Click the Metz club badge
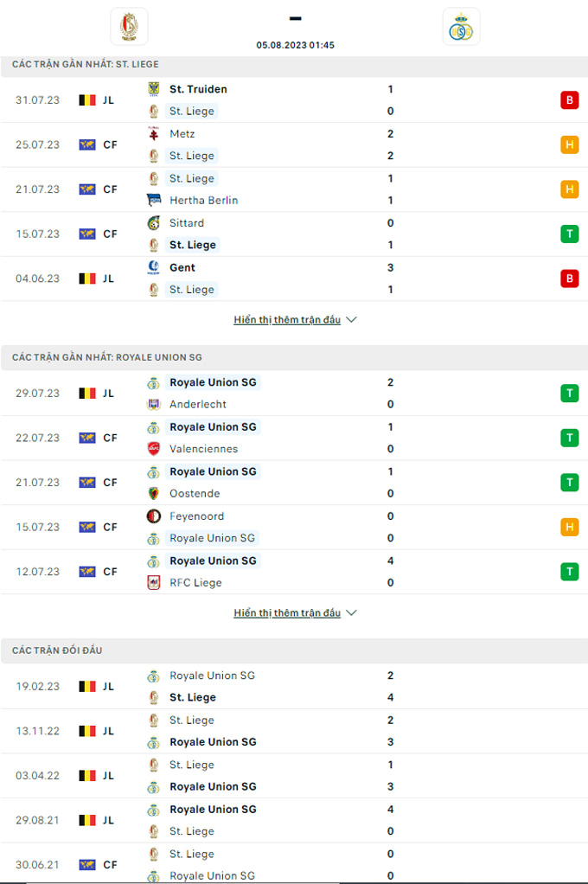The height and width of the screenshot is (884, 588). [154, 134]
